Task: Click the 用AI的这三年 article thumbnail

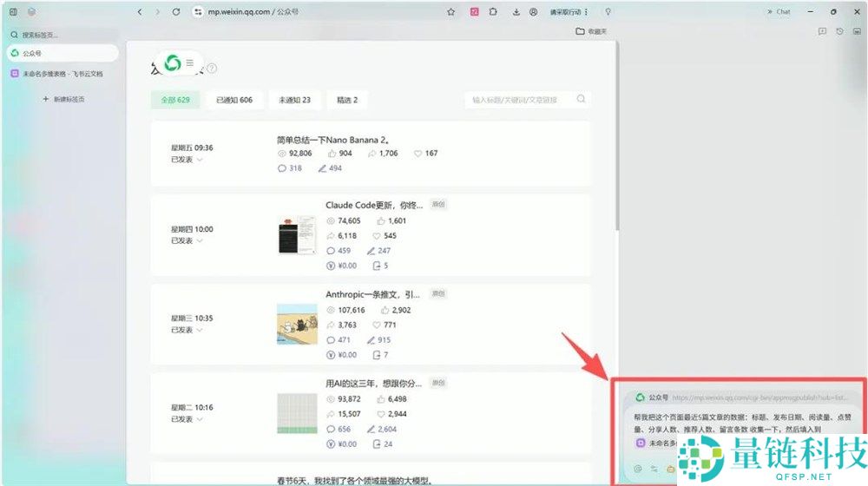Action: point(297,413)
